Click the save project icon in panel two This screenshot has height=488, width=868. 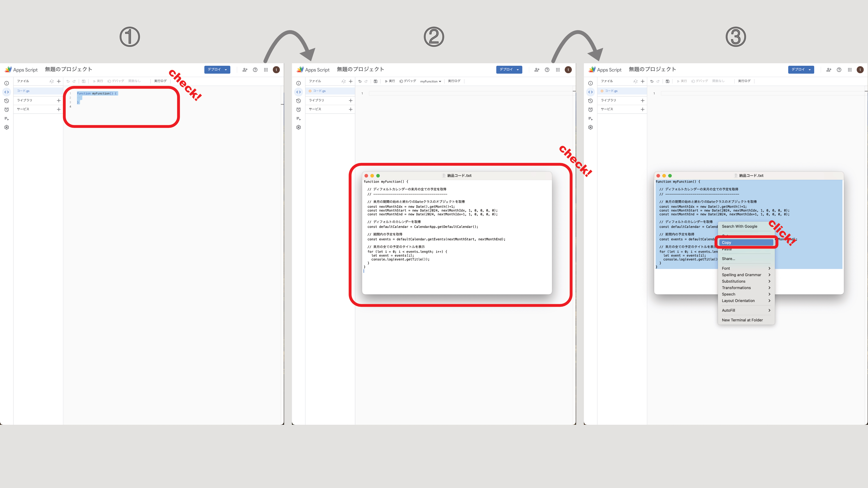(376, 81)
